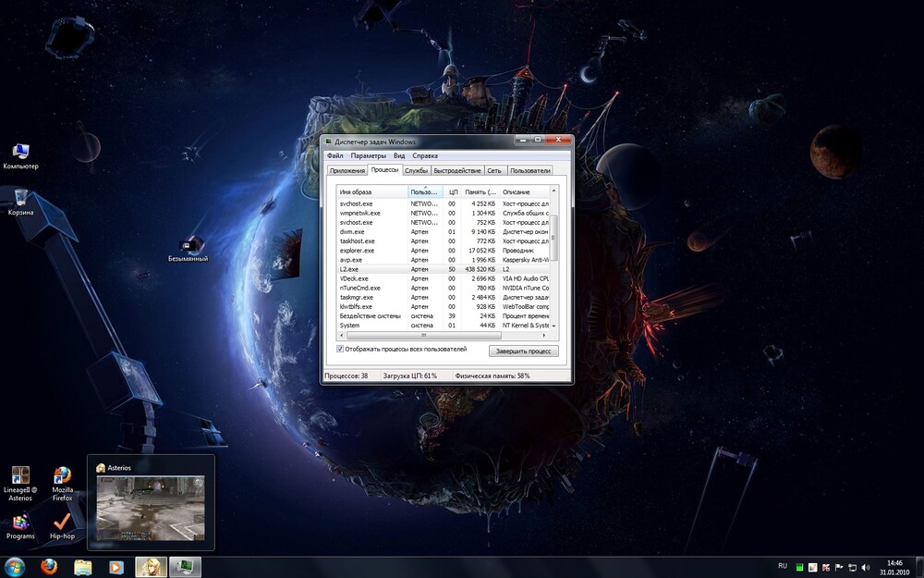Screen dimensions: 924x578
Task: Sort by the Пользователь column header
Action: (425, 191)
